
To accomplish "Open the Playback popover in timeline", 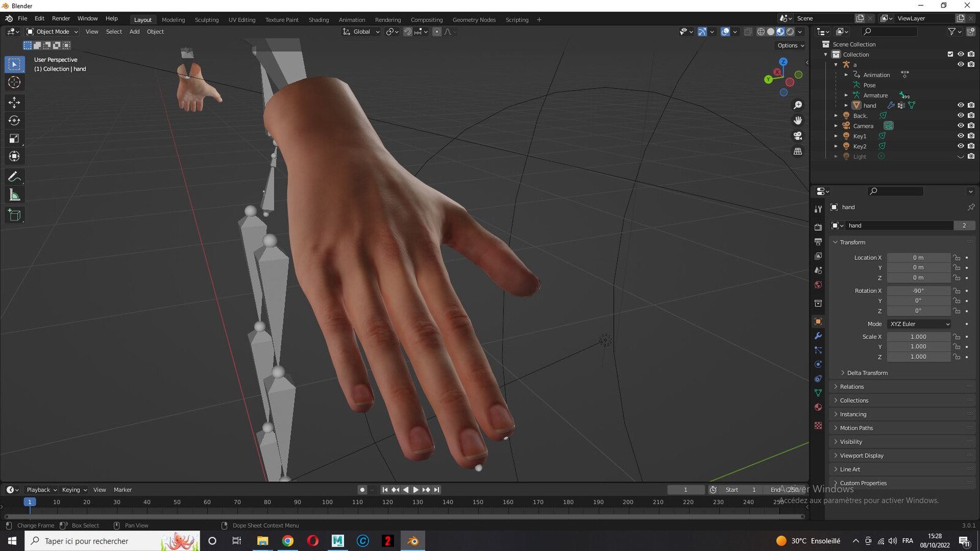I will [x=41, y=490].
